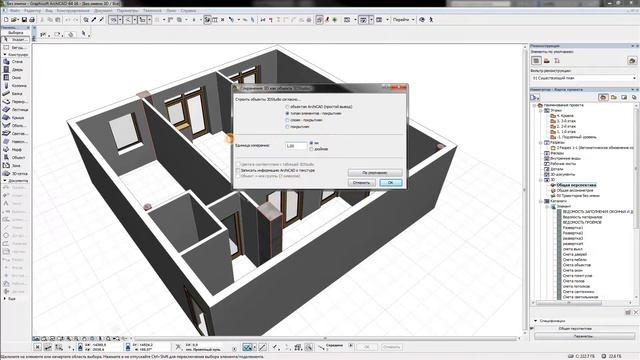Screen dimensions: 640x360
Task: Expand the Спецификации section triangle
Action: click(536, 320)
